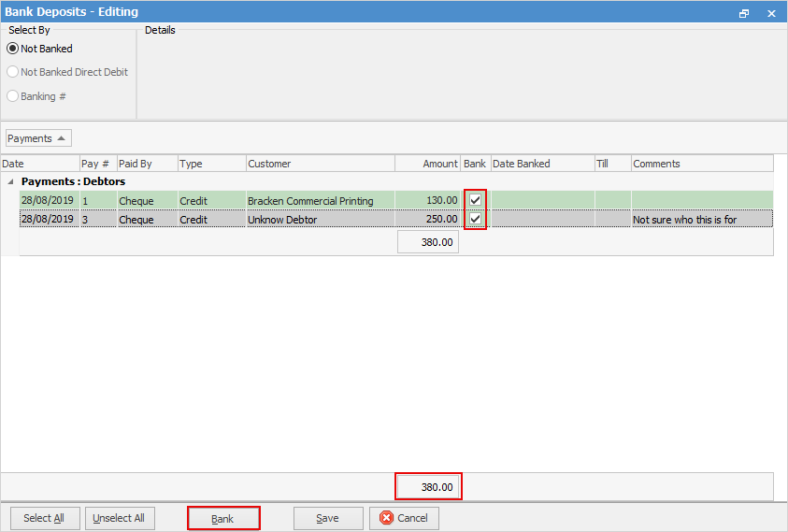
Task: Click Date Banked cell for Unknow Debtor
Action: click(543, 219)
